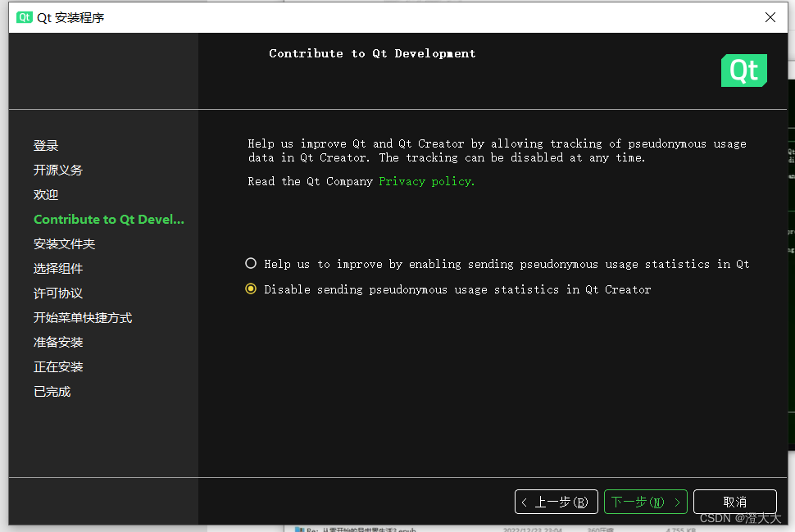
Task: Select 登录 step in sidebar
Action: [46, 146]
